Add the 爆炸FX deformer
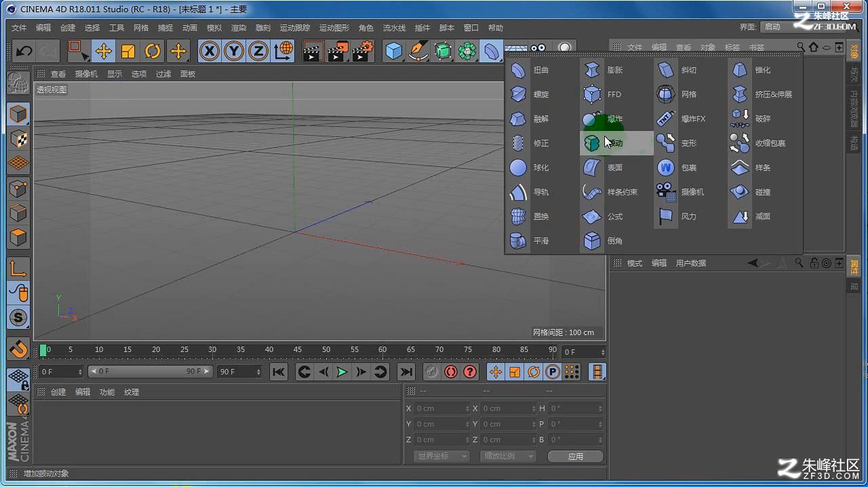The width and height of the screenshot is (868, 487). point(682,119)
